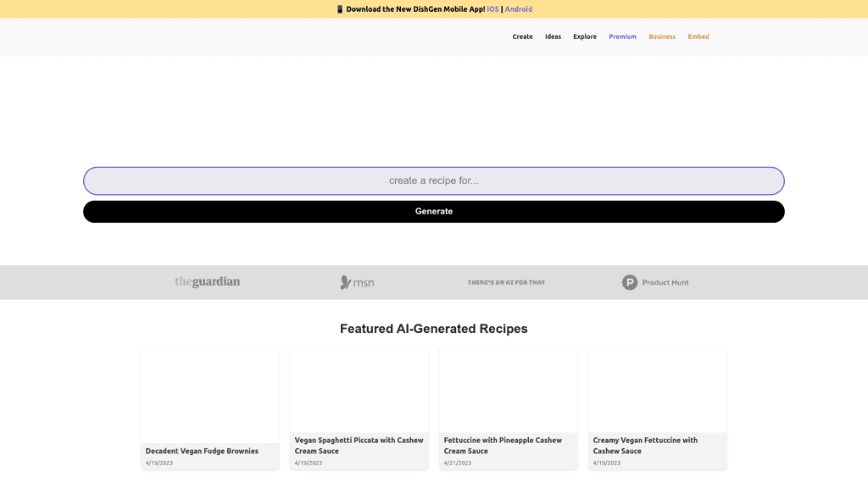The width and height of the screenshot is (868, 488).
Task: Click the Decadent Vegan Fudge Brownies title
Action: click(202, 451)
